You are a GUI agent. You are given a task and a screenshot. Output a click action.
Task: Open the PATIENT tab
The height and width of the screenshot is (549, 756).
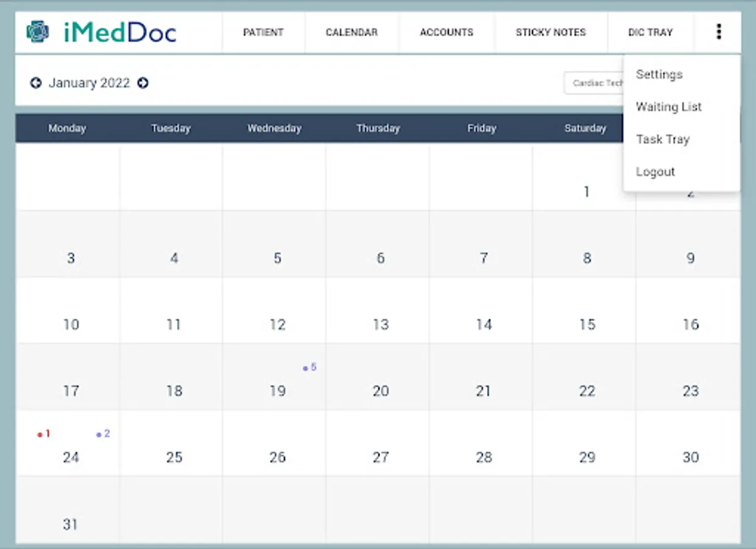coord(264,32)
